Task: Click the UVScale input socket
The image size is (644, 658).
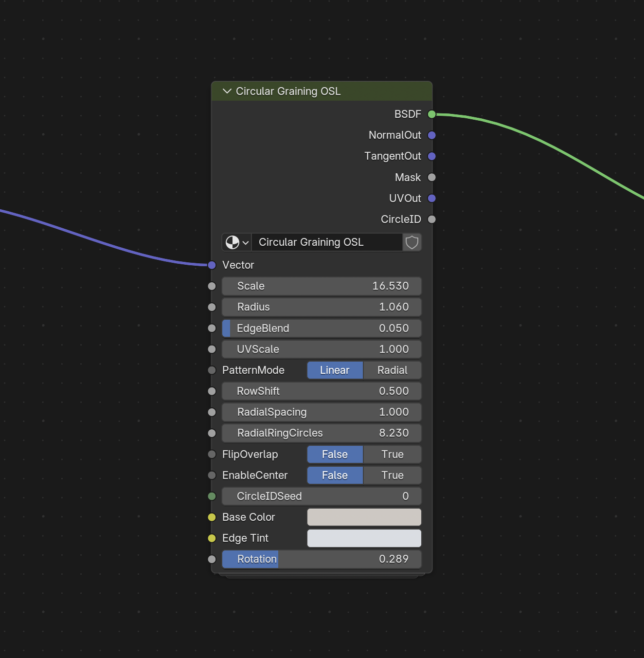Action: [212, 349]
